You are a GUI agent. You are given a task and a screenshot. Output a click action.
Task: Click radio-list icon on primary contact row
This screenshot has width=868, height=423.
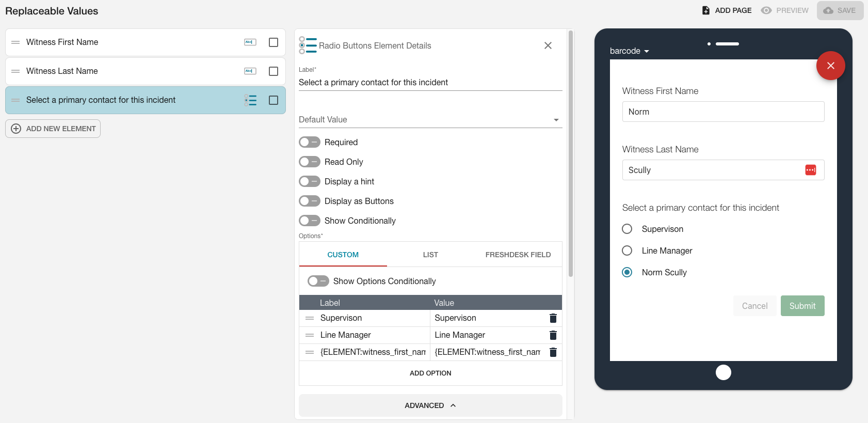click(x=250, y=100)
